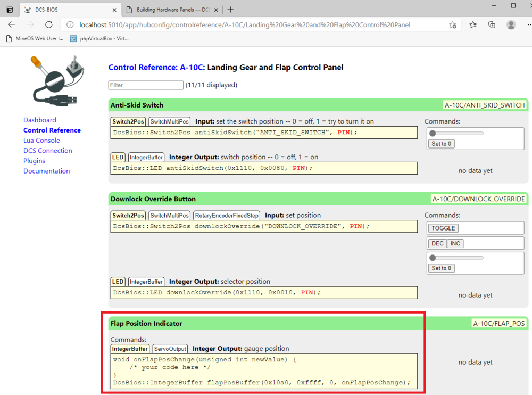Open the Lua Console link
Viewport: 532px width, 395px height.
click(x=41, y=140)
